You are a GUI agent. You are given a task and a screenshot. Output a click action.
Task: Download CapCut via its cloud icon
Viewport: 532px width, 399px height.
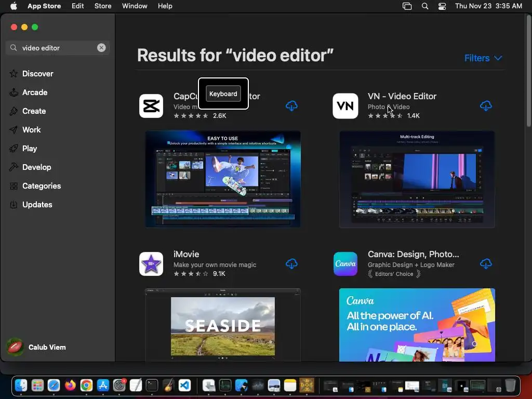tap(291, 106)
